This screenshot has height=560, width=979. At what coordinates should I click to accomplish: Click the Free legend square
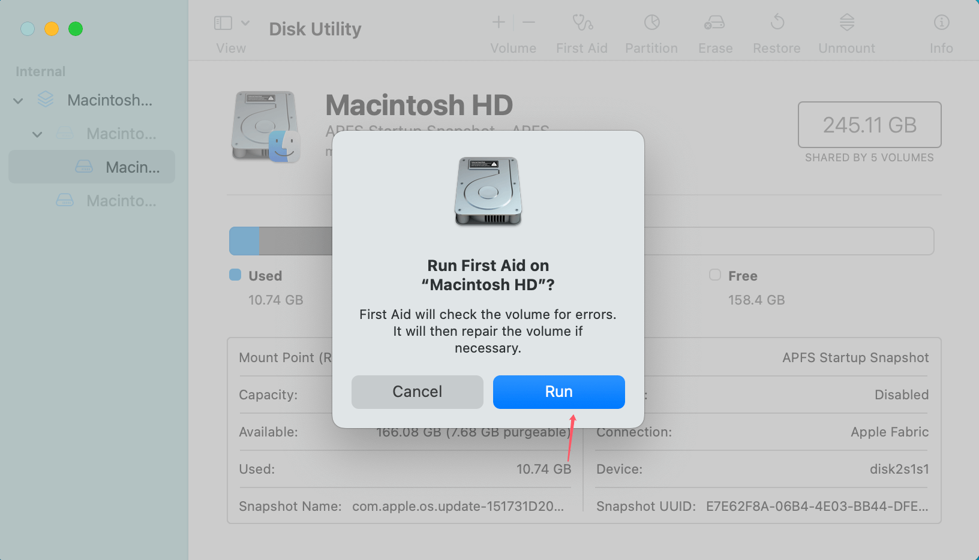tap(714, 275)
